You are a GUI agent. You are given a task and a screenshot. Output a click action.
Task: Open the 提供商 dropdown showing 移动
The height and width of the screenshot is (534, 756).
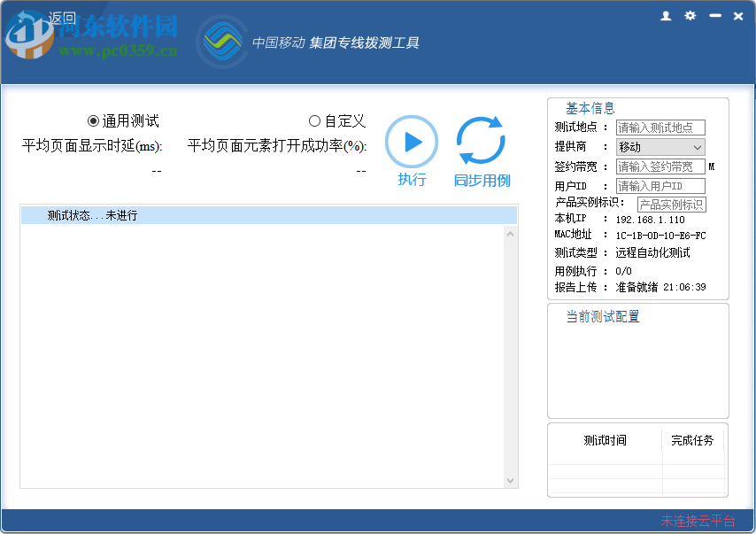click(660, 146)
